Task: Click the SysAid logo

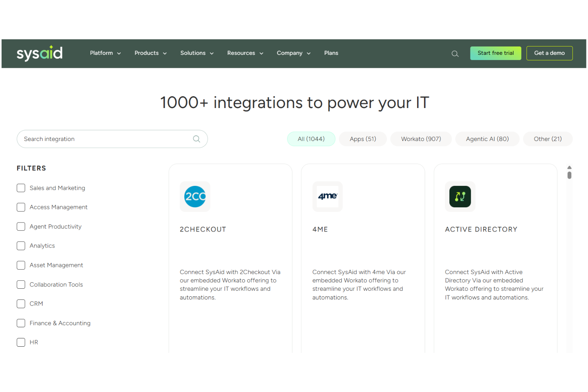Action: click(39, 53)
